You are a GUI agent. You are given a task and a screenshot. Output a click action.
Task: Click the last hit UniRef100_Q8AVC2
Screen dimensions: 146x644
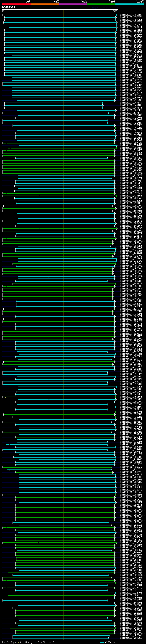pos(131,638)
